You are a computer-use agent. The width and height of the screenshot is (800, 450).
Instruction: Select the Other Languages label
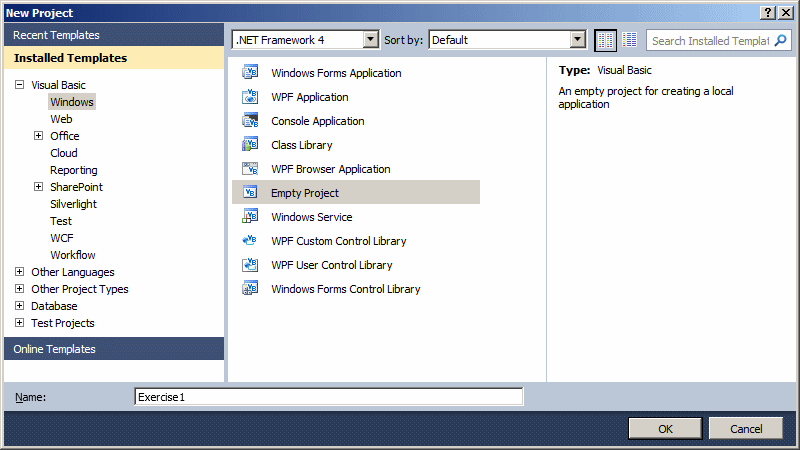(x=72, y=272)
